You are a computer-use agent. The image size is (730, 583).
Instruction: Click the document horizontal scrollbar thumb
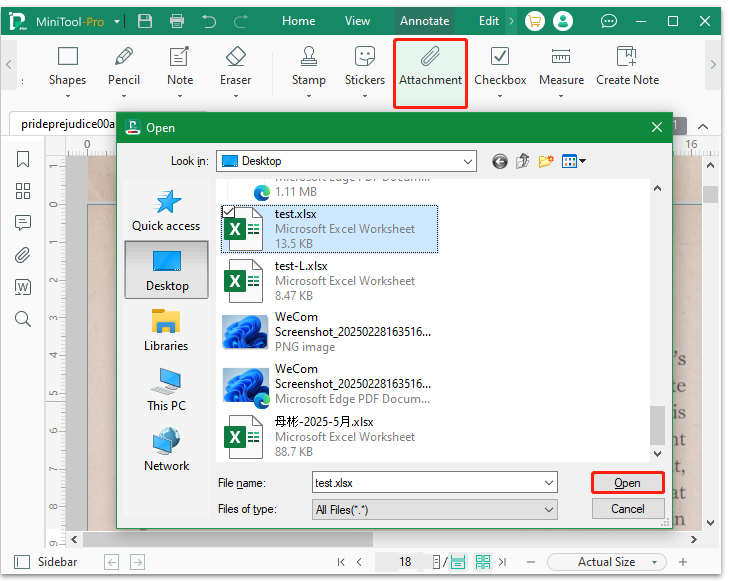coord(228,539)
